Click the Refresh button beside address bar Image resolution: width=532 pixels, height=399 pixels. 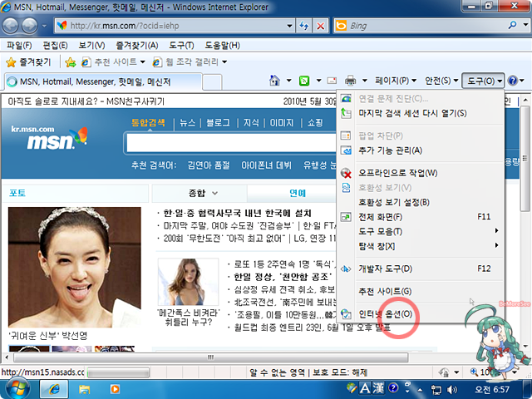301,26
